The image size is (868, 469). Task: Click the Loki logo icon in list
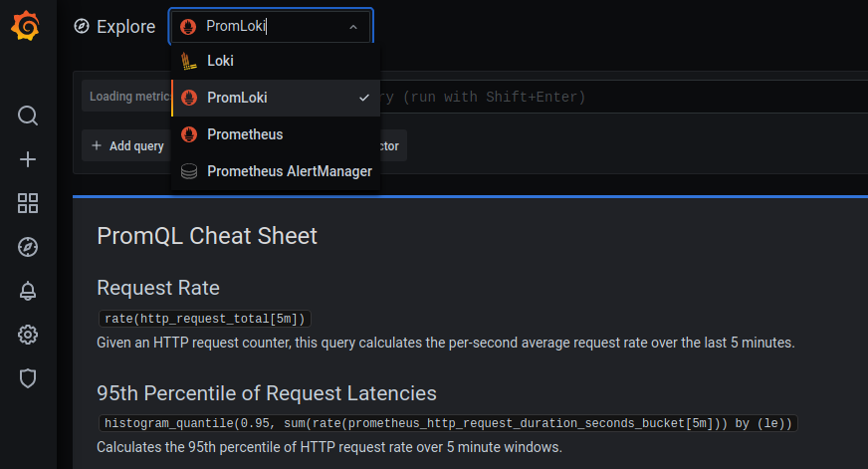[189, 61]
